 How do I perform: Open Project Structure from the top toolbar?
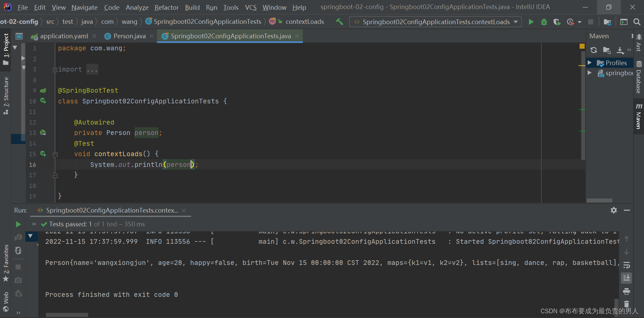pos(607,22)
